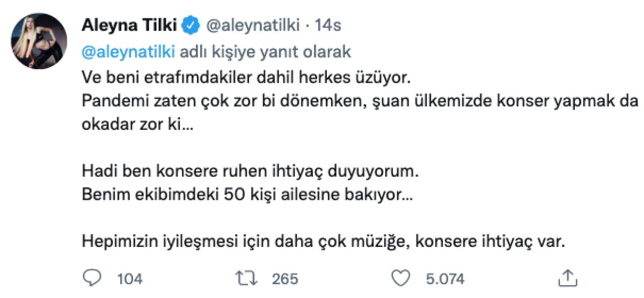The width and height of the screenshot is (644, 298).
Task: Click the 104 replies count
Action: pos(129,279)
